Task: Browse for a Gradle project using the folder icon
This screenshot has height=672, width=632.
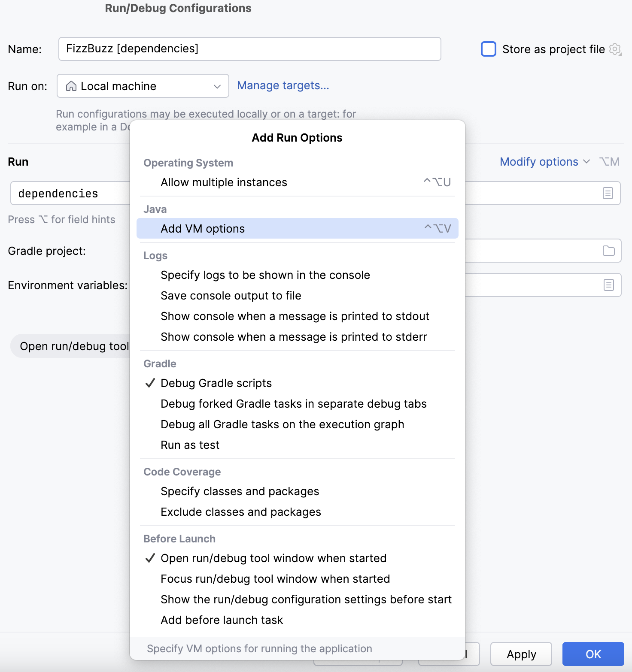Action: pyautogui.click(x=608, y=251)
